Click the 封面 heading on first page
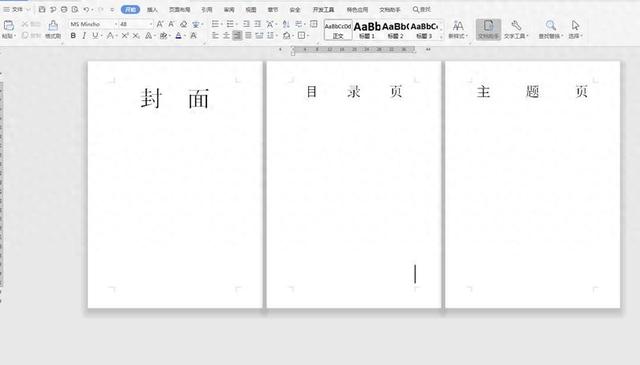640x365 pixels. tap(175, 99)
